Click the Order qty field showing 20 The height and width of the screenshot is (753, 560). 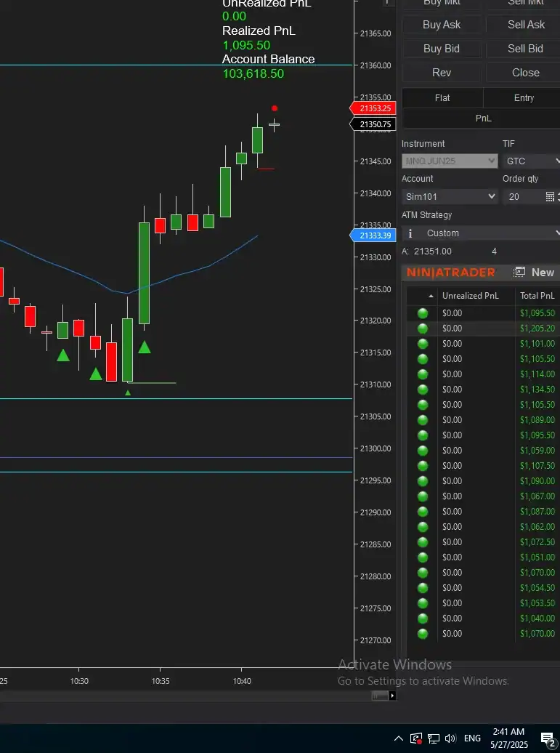(x=522, y=197)
